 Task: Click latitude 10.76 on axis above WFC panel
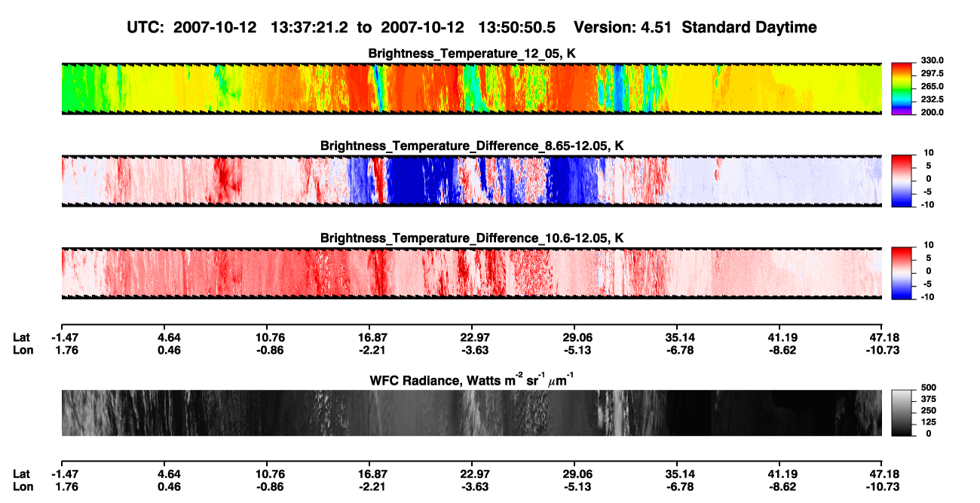[266, 339]
